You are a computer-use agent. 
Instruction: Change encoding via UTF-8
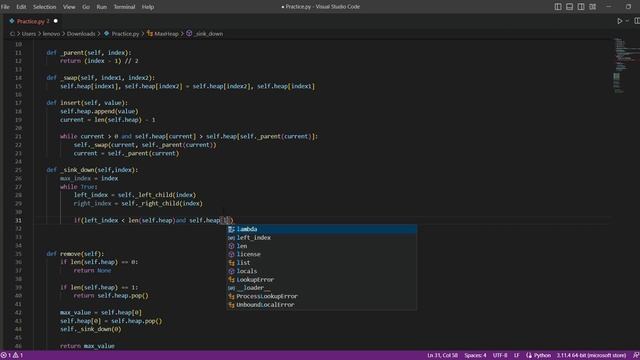coord(500,355)
